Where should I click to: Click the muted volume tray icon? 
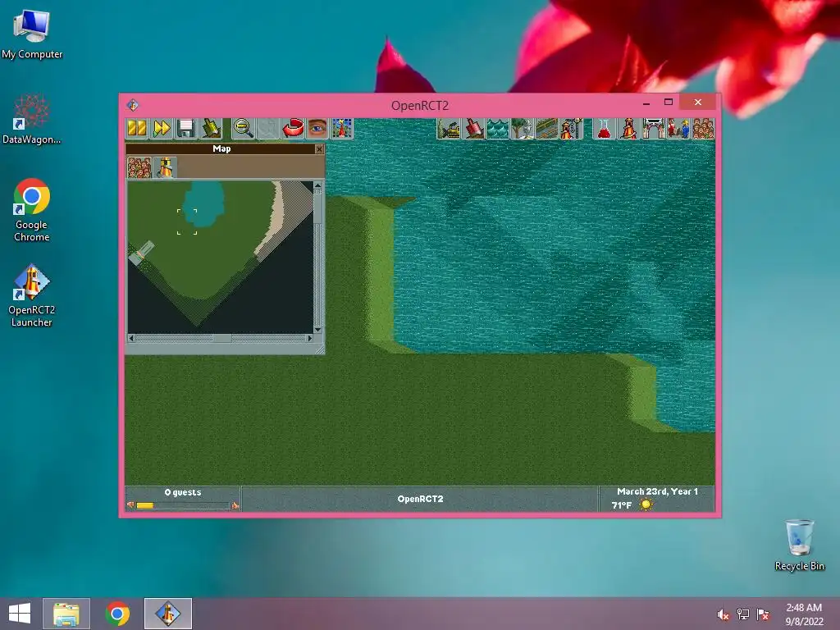[x=723, y=614]
